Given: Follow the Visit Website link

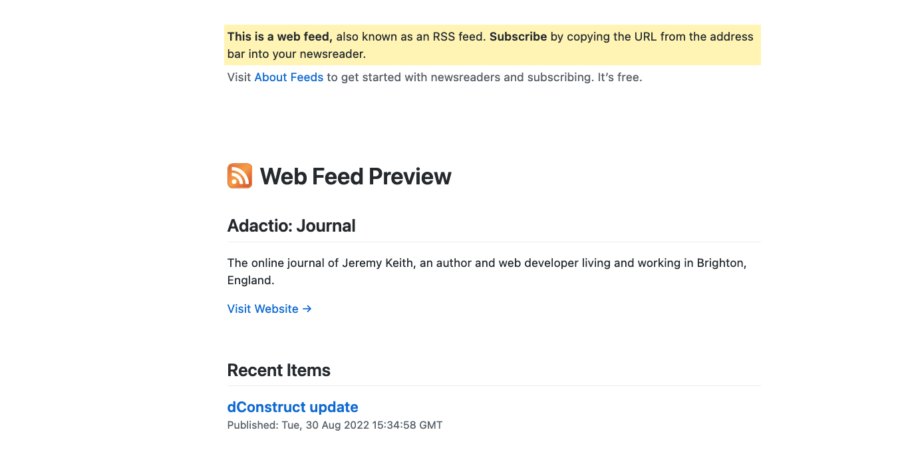Looking at the screenshot, I should click(x=263, y=309).
